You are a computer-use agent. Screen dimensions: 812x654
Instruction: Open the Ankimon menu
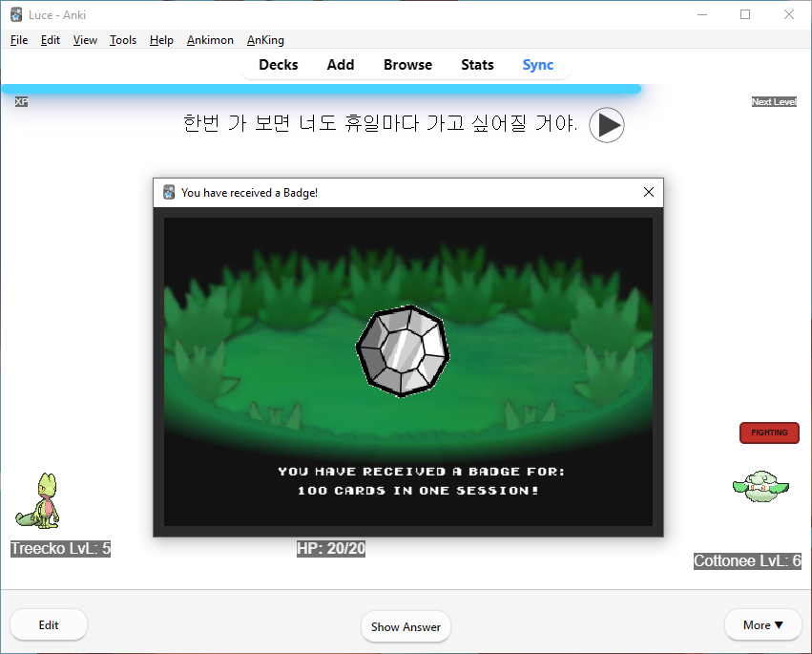210,40
